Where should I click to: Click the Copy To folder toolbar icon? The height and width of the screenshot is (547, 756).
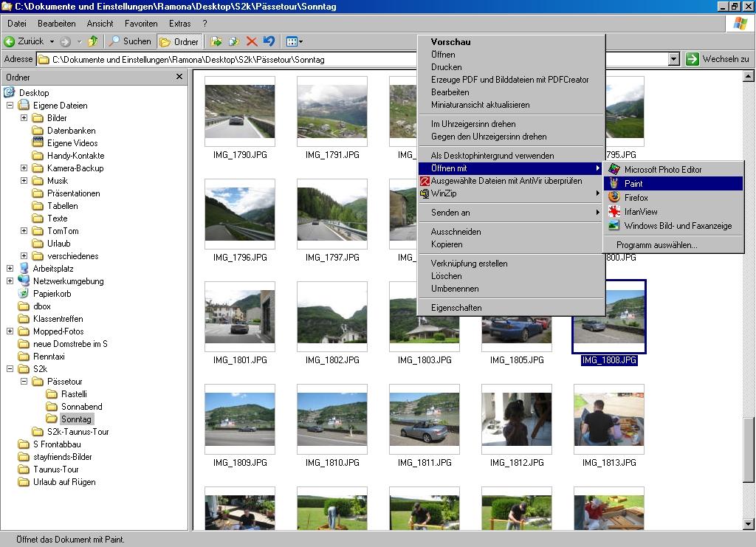pyautogui.click(x=234, y=41)
